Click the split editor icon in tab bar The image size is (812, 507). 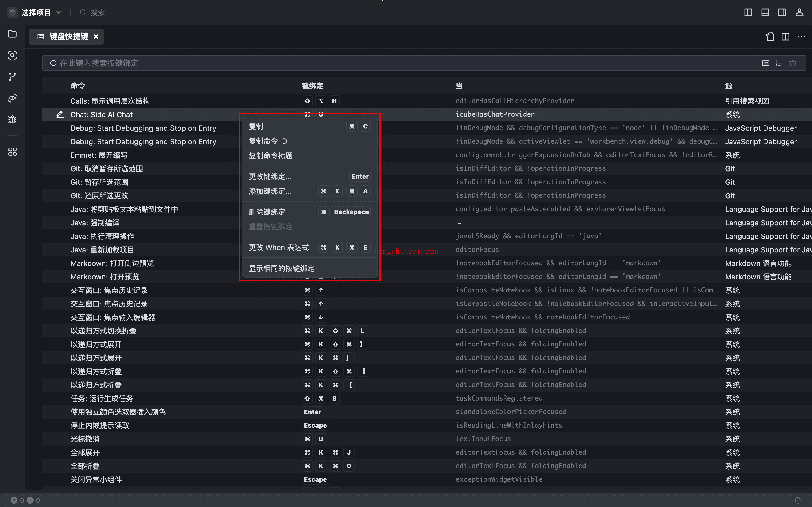pyautogui.click(x=785, y=37)
